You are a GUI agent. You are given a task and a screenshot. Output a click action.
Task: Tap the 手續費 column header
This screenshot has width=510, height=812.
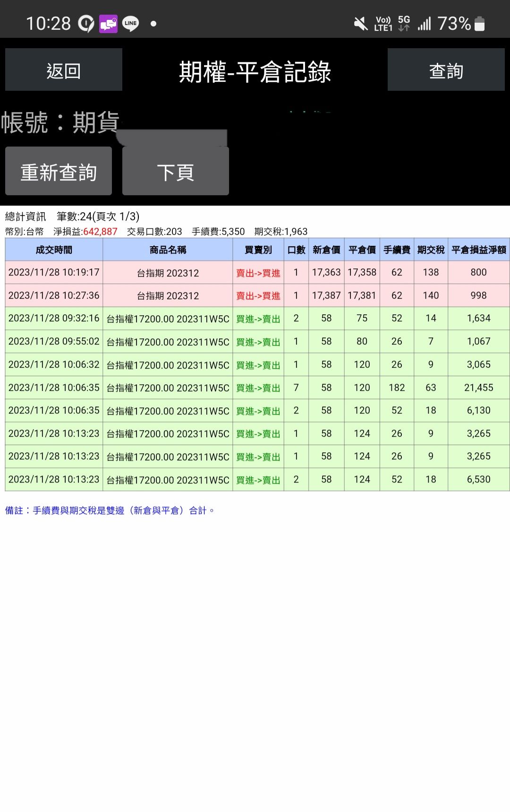[x=397, y=250]
